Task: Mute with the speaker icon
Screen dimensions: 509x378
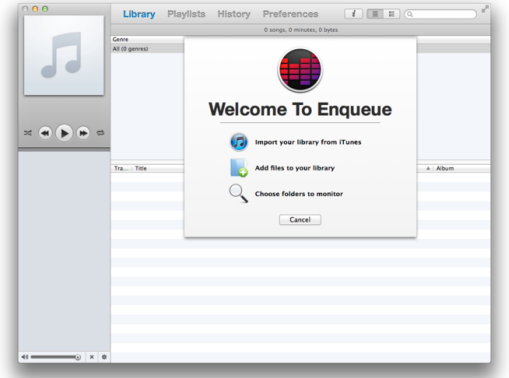Action: tap(25, 357)
